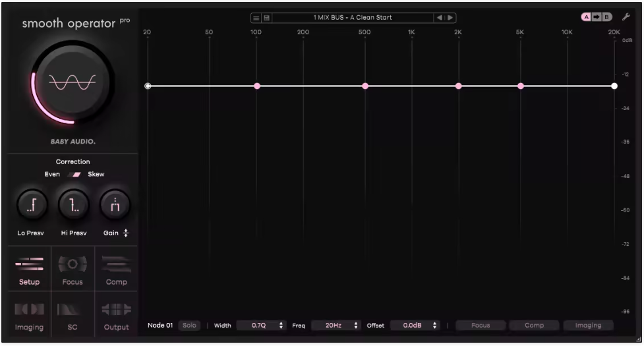This screenshot has height=346, width=644.
Task: Open the preset list menu icon
Action: point(256,18)
